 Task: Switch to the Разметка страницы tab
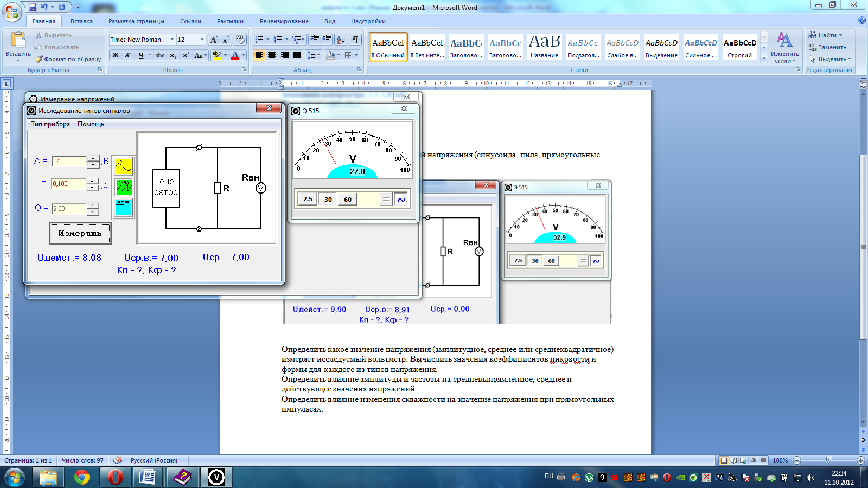136,21
